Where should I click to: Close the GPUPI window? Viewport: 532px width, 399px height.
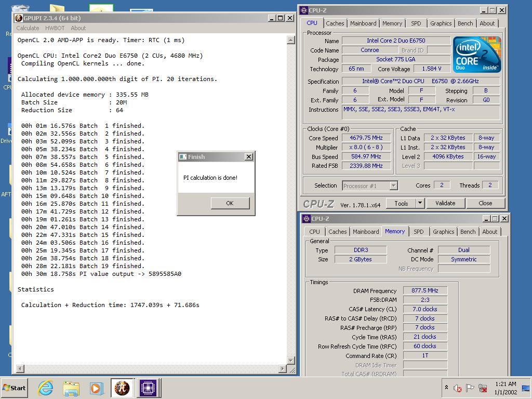pyautogui.click(x=290, y=18)
